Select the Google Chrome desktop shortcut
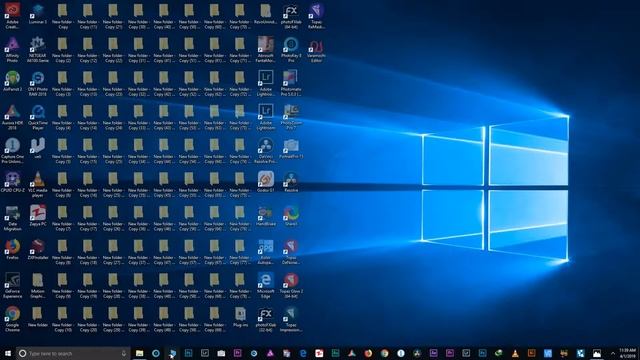640x360 pixels. click(12, 319)
